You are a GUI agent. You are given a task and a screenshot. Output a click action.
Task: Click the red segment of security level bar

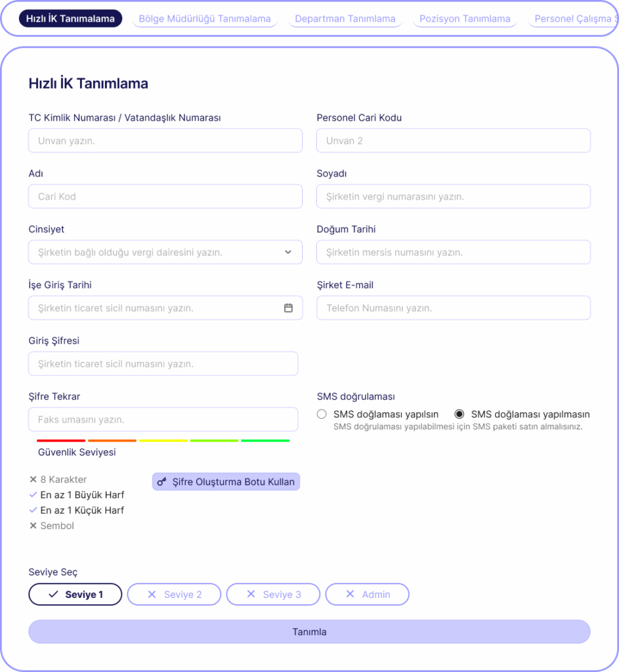(61, 440)
